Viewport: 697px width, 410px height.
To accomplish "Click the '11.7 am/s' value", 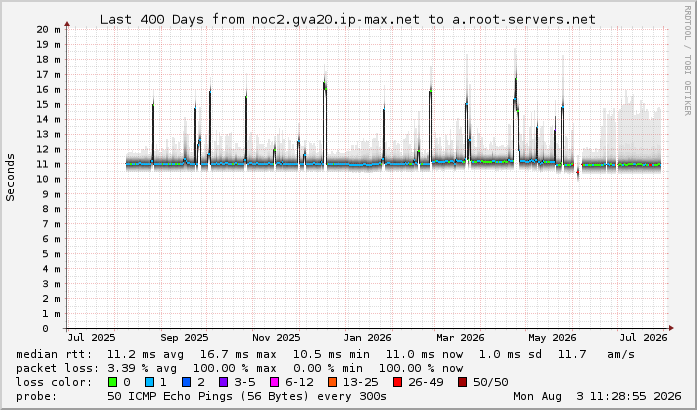I will coord(596,354).
